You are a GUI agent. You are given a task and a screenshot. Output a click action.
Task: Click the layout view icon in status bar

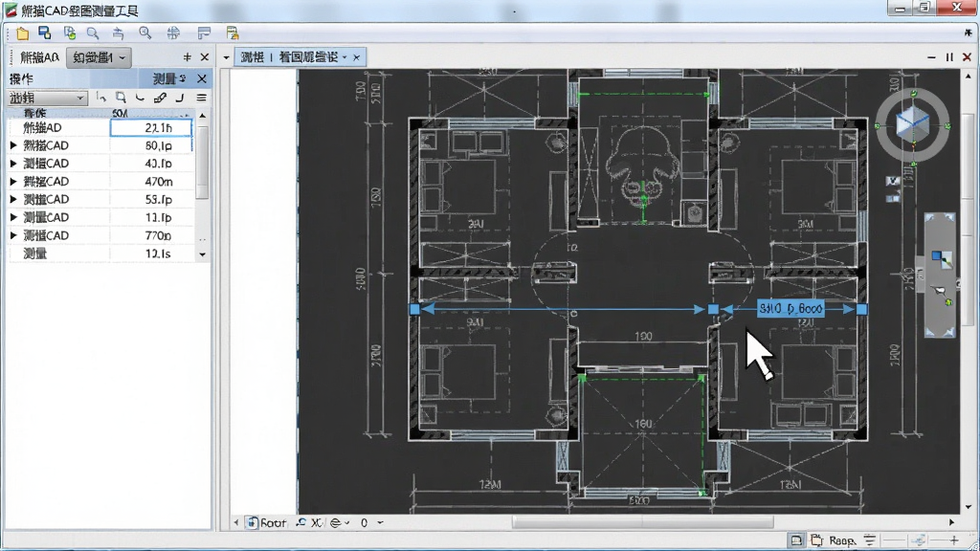click(x=795, y=540)
